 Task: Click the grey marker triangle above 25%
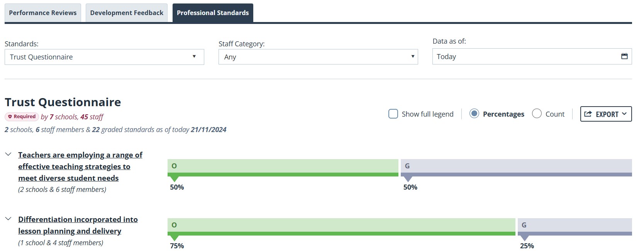coord(525,238)
